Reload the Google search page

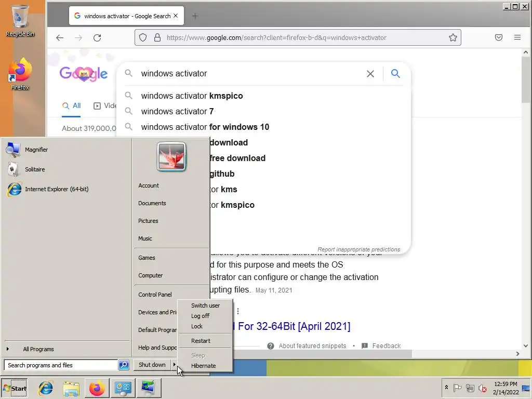[x=97, y=37]
